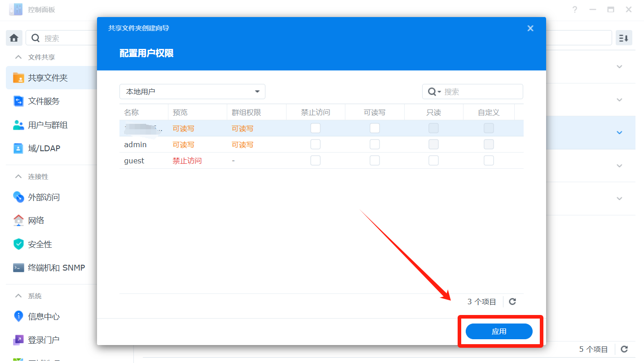644x363 pixels.
Task: Collapse the 文件共享 section
Action: tap(18, 57)
